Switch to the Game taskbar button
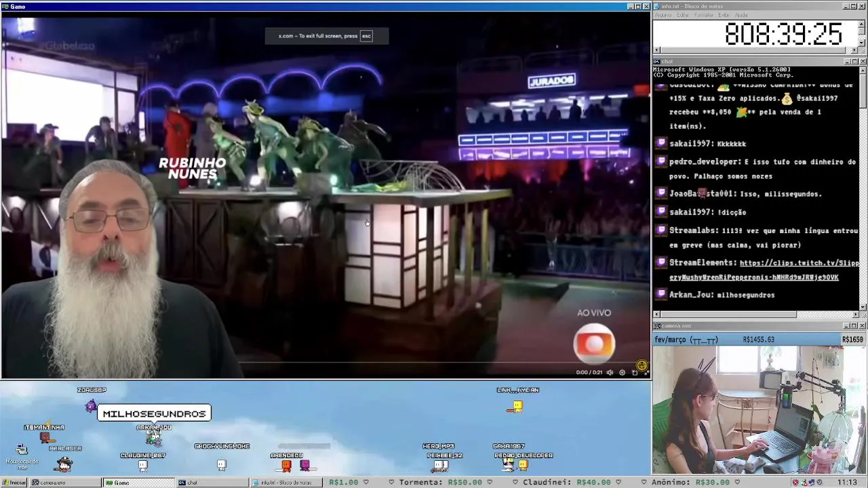The height and width of the screenshot is (488, 868). click(138, 483)
